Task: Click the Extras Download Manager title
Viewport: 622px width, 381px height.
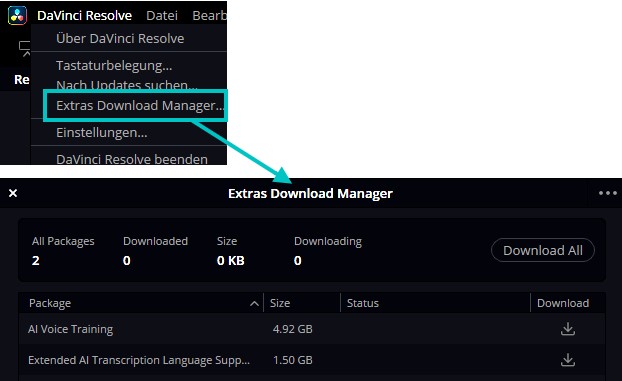Action: click(310, 193)
